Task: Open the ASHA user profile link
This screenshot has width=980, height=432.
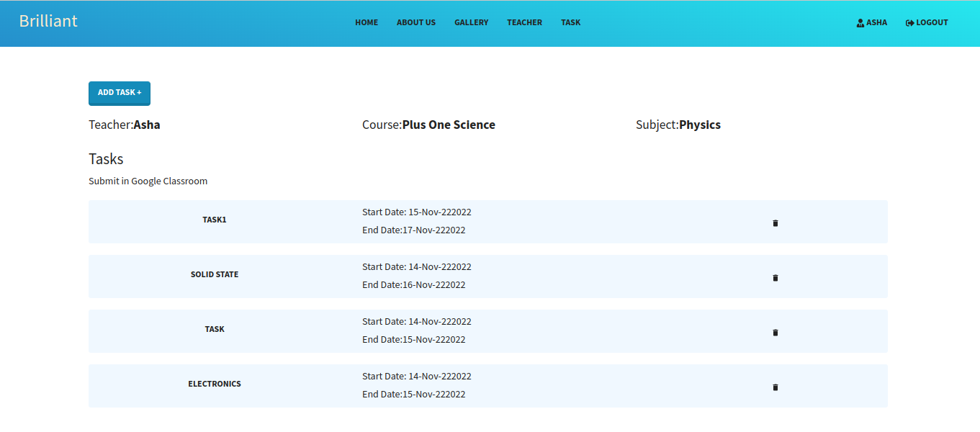Action: click(x=871, y=23)
